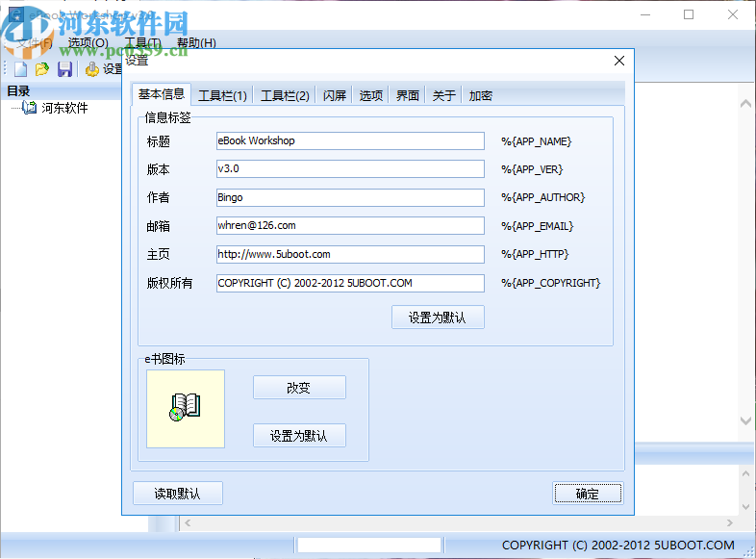Viewport: 756px width, 559px height.
Task: Click the %{APP_NAME} placeholder text
Action: (536, 141)
